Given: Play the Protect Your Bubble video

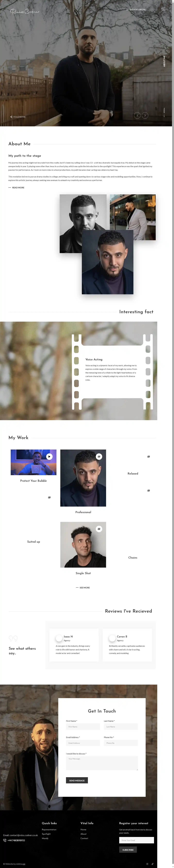Looking at the screenshot, I should (49, 457).
